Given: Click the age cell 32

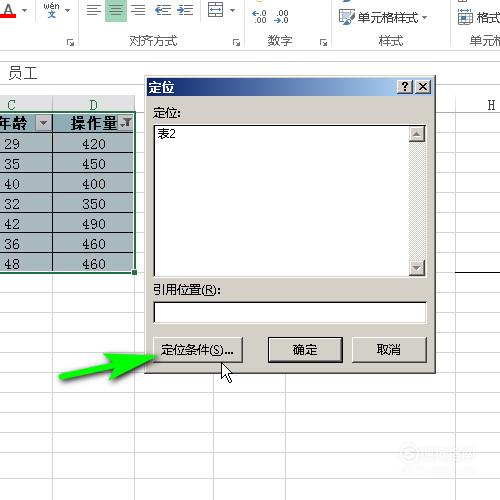Looking at the screenshot, I should coord(26,204).
